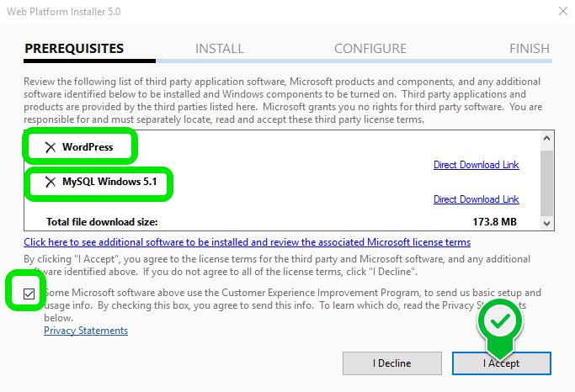Open the WordPress Direct Download Link

coord(476,165)
